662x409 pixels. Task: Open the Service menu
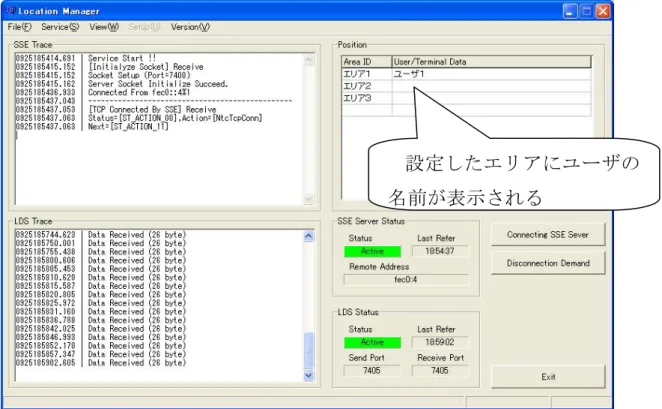[60, 27]
